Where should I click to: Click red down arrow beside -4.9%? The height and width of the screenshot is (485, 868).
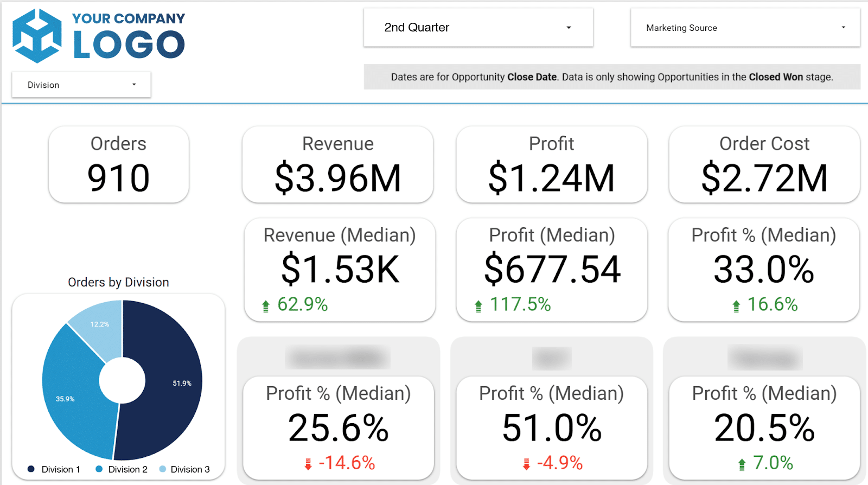pyautogui.click(x=526, y=464)
